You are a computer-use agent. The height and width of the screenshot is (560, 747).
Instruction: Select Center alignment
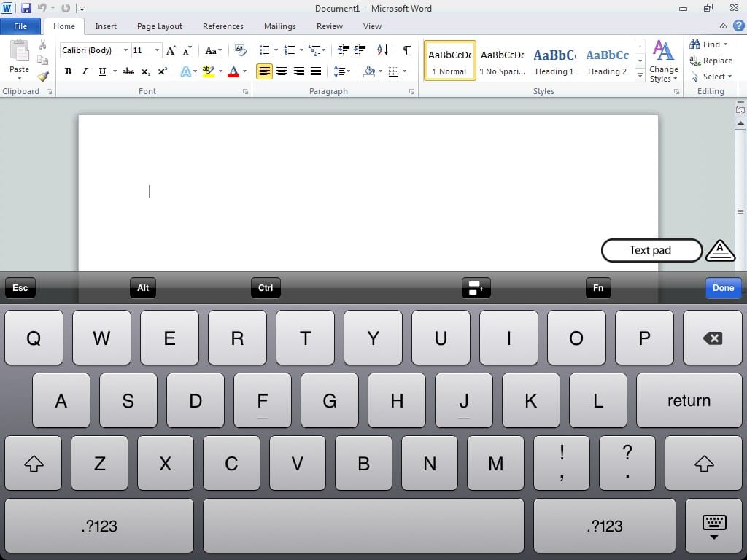[282, 71]
